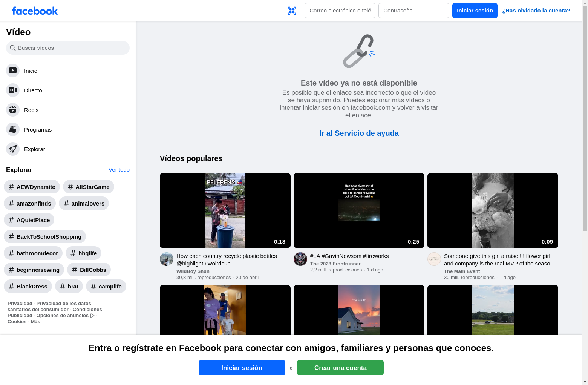This screenshot has width=588, height=385.
Task: Open the Más footer link
Action: coord(35,322)
